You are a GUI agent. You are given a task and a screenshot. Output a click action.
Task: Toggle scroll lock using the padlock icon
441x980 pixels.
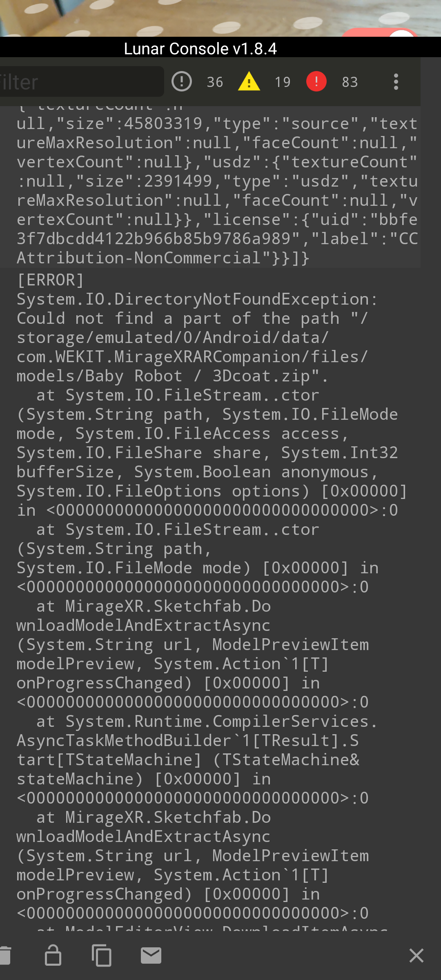(x=53, y=955)
